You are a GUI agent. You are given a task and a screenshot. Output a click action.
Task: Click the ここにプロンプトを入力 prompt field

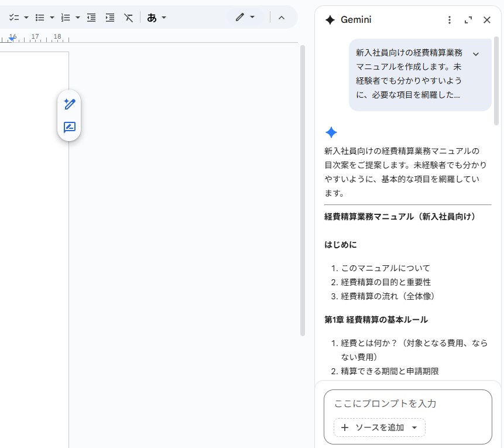407,403
